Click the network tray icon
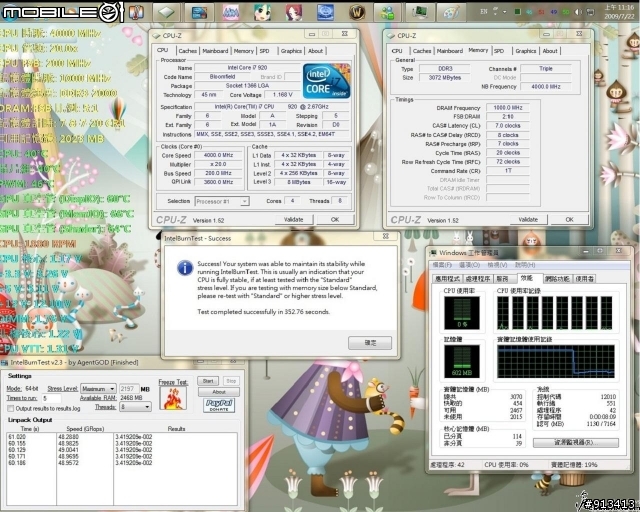Image resolution: width=640 pixels, height=512 pixels. point(591,12)
